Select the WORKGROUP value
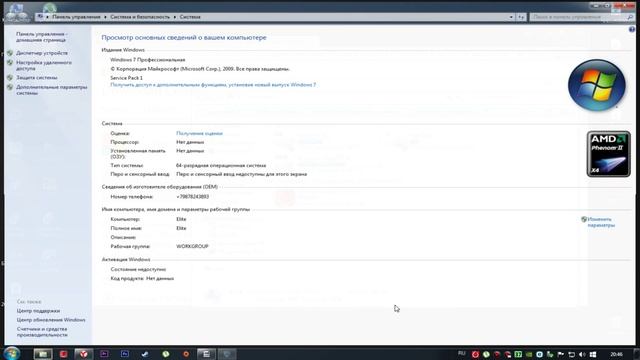 point(192,247)
